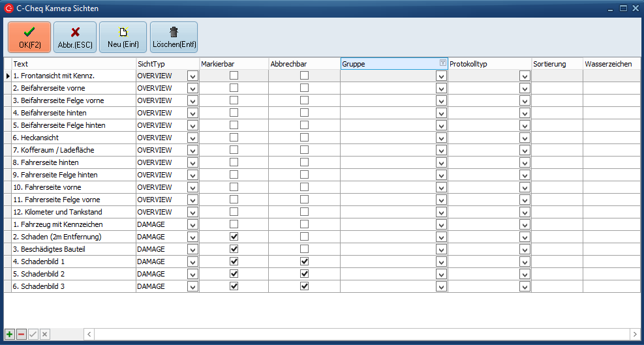Image resolution: width=644 pixels, height=345 pixels.
Task: Uncheck Markierbar for 2. Schaden (2m Entfernung)
Action: click(x=234, y=237)
